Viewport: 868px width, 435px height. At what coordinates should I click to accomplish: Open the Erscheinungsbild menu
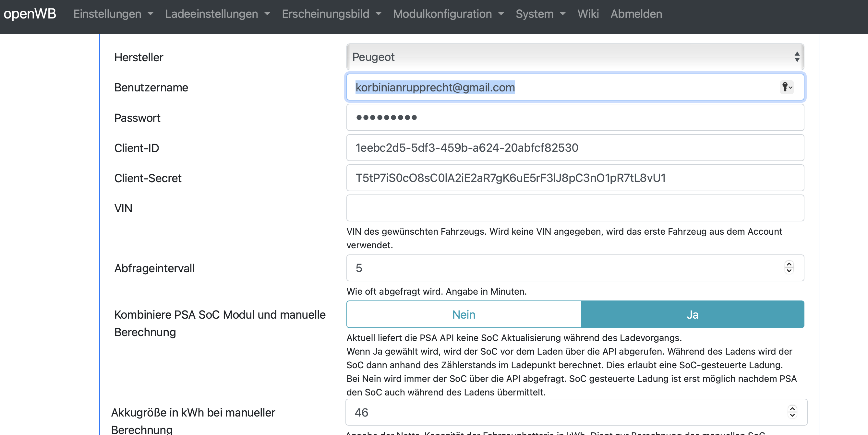[x=331, y=14]
